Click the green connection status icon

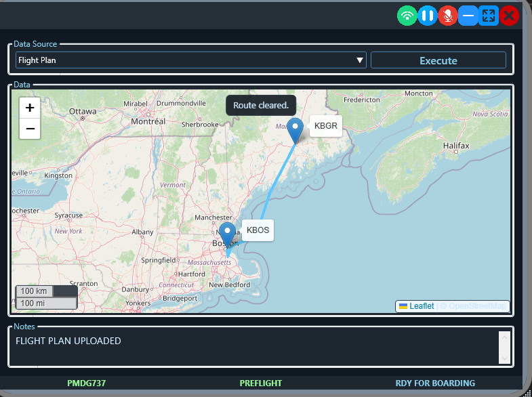coord(407,16)
